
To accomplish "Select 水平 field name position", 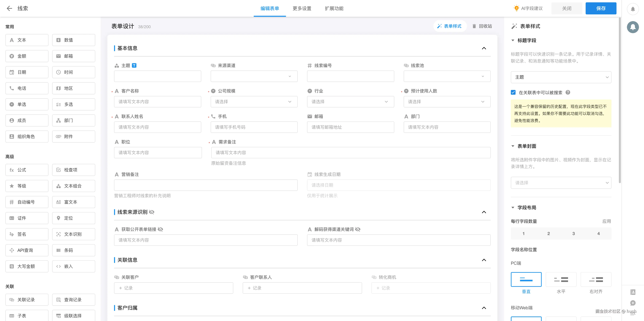I will (x=561, y=279).
